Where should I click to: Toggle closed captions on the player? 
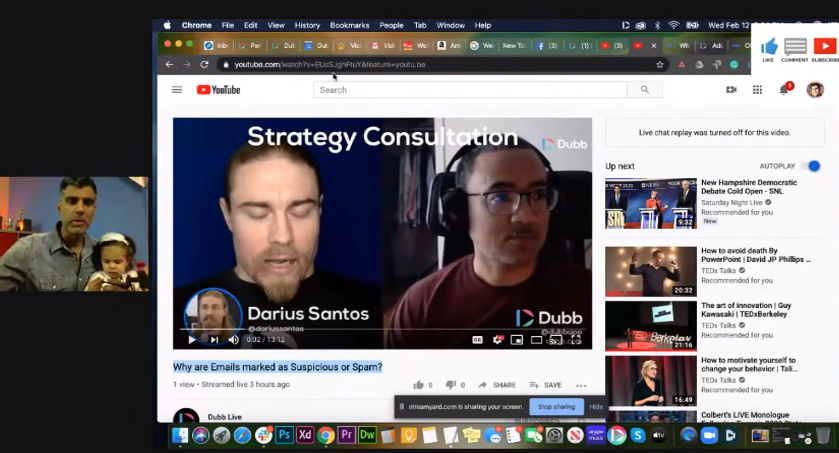click(x=477, y=340)
